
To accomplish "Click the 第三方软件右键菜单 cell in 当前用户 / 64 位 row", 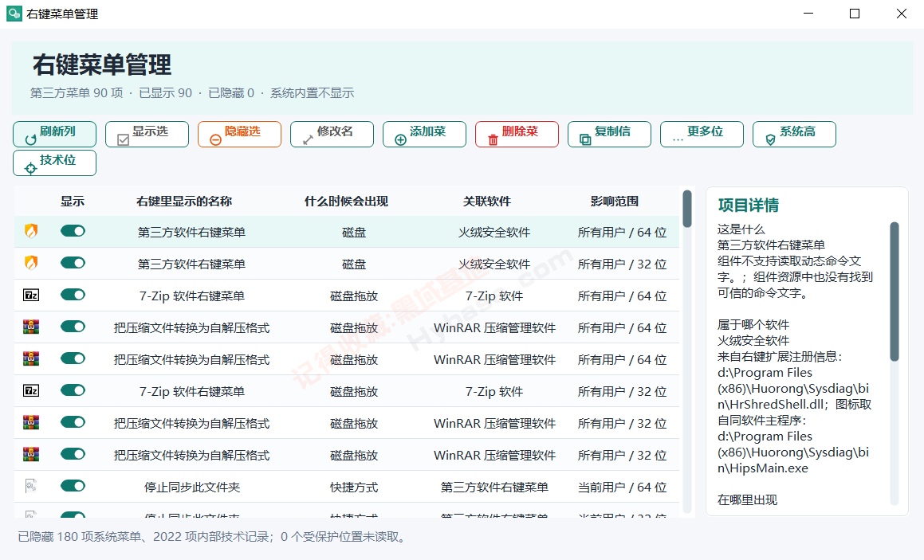I will (494, 487).
